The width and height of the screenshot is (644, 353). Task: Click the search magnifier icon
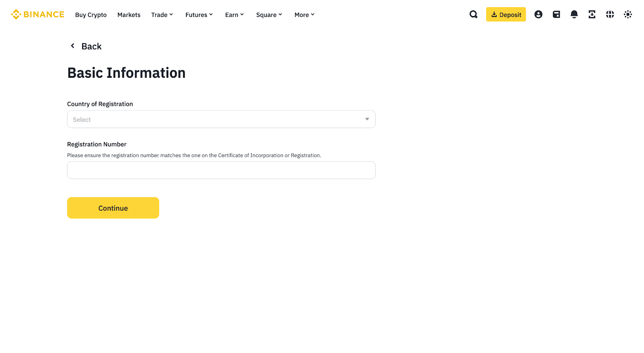coord(473,15)
